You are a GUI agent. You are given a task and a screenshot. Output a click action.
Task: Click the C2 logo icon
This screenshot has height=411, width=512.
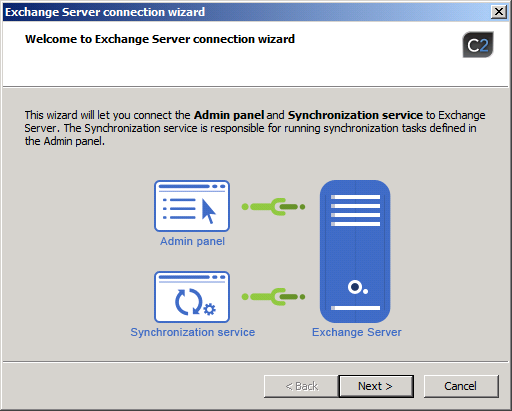[478, 45]
